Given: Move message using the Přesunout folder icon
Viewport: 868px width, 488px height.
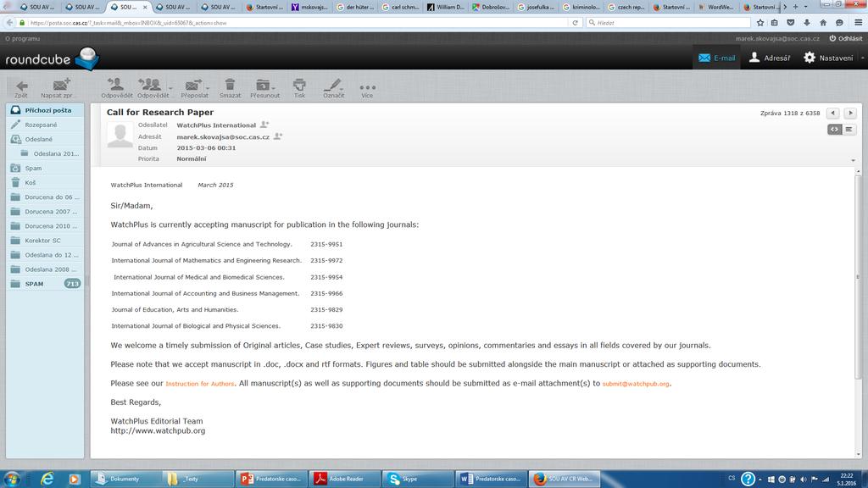Looking at the screenshot, I should [264, 88].
